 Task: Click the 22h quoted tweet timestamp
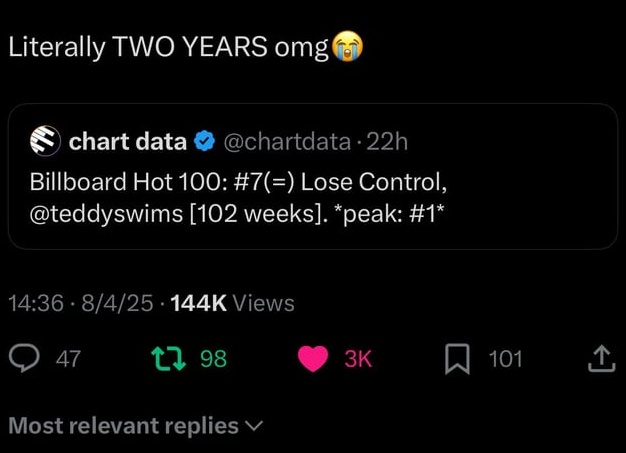387,142
